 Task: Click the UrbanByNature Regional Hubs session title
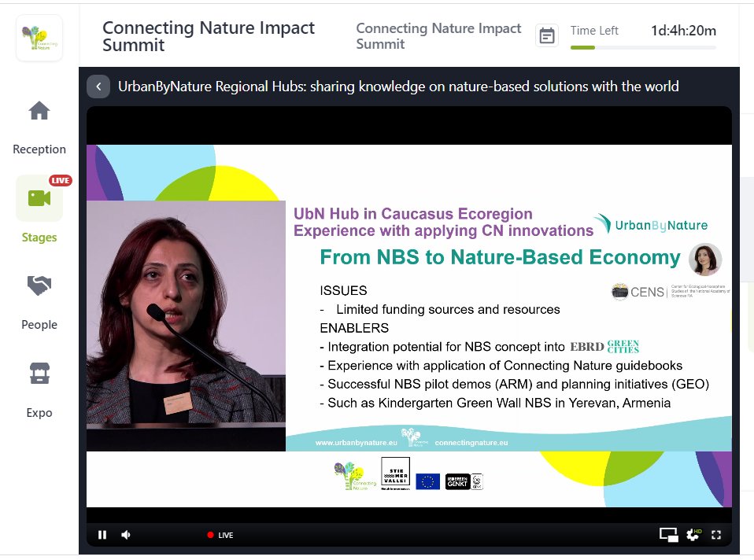(398, 87)
